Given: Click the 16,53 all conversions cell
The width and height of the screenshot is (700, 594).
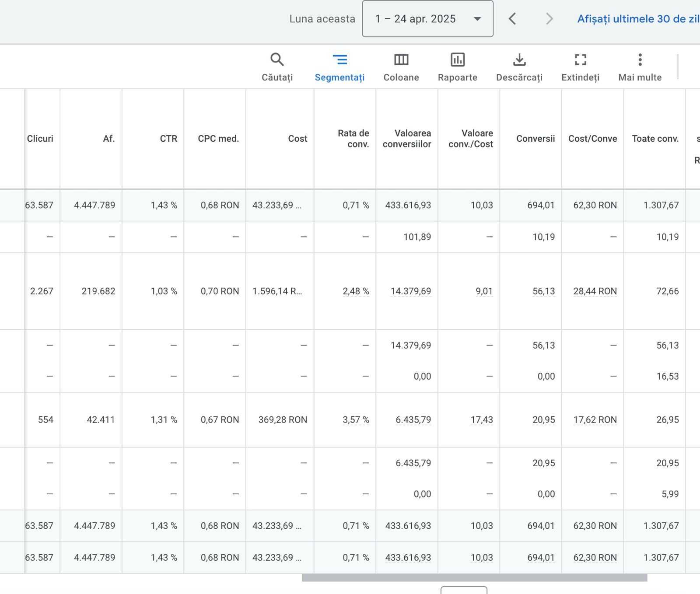Looking at the screenshot, I should click(x=668, y=377).
